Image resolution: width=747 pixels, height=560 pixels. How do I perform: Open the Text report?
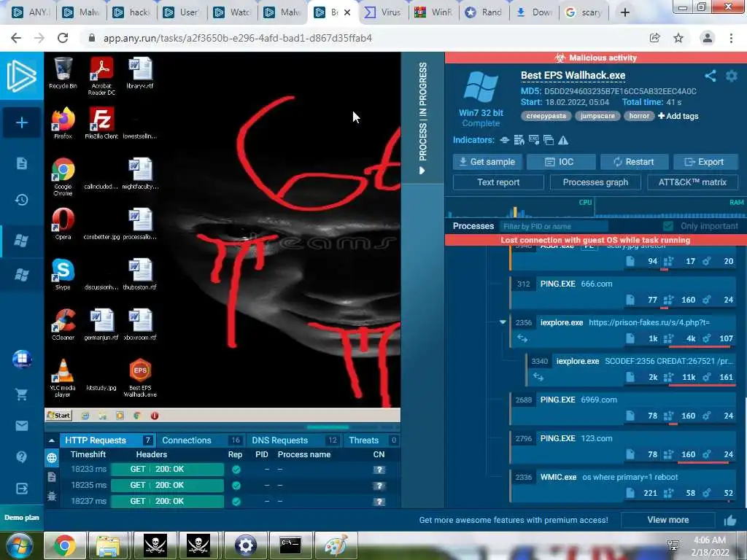(498, 182)
